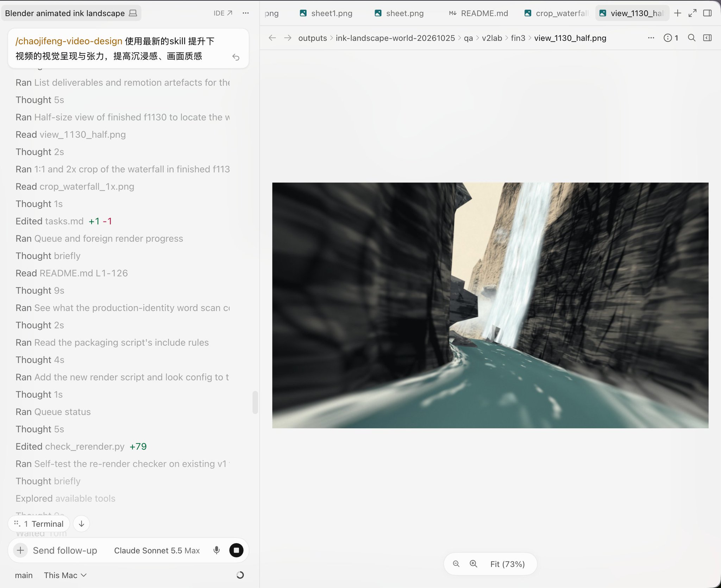The image size is (721, 588).
Task: Attach content with the plus button
Action: [x=20, y=550]
